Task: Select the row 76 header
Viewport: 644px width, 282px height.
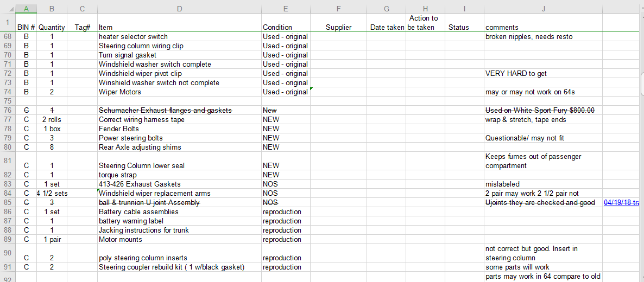Action: (x=8, y=111)
